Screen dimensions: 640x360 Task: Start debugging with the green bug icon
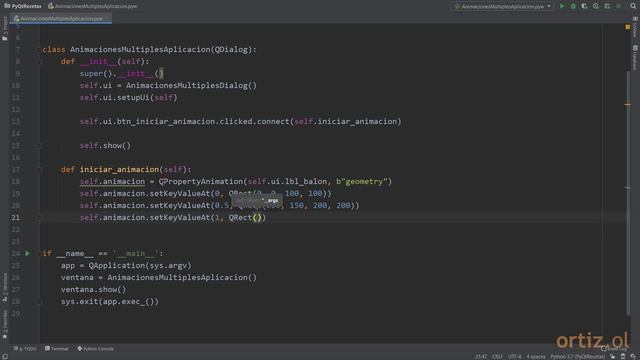573,6
